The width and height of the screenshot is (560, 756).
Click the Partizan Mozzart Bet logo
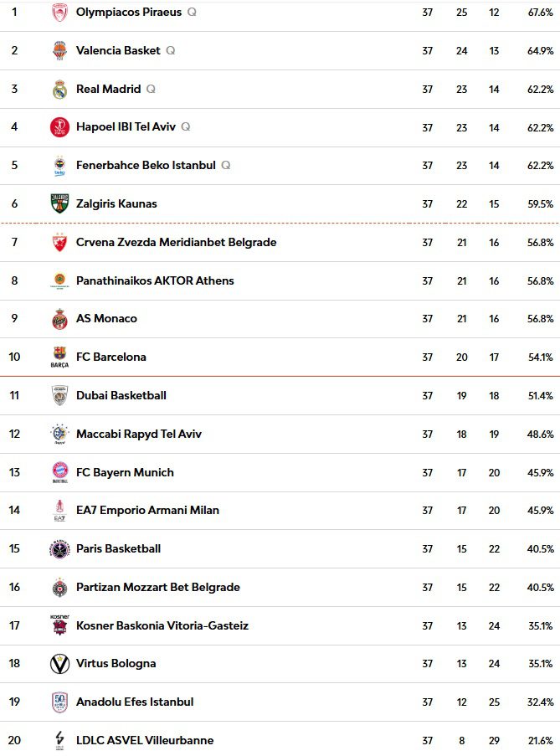click(59, 588)
